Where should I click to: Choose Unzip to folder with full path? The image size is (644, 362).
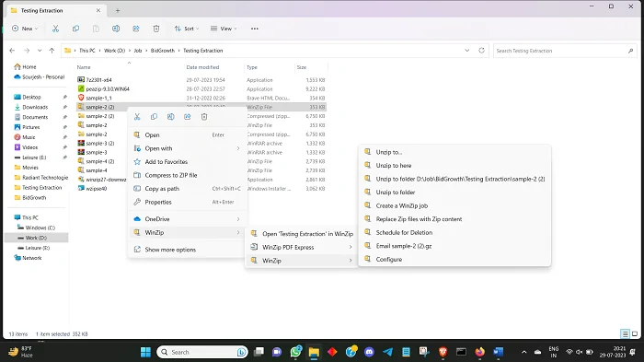pos(454,179)
